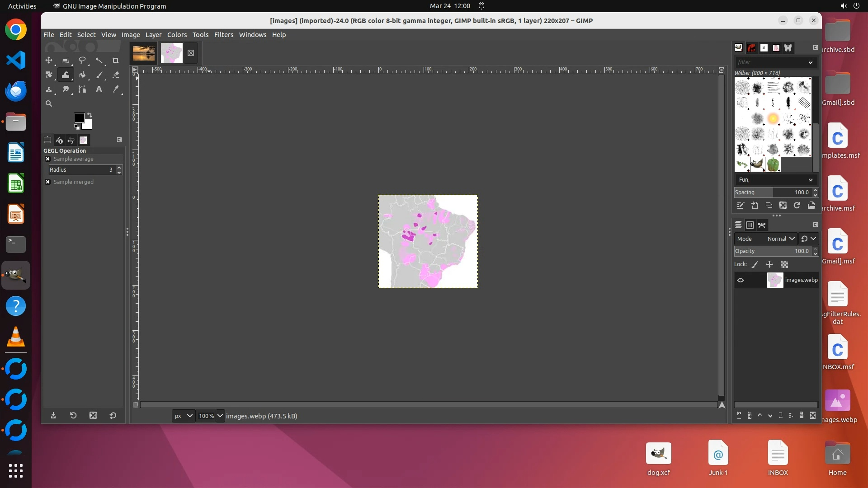868x488 pixels.
Task: Open the zoom percentage dropdown
Action: point(220,416)
